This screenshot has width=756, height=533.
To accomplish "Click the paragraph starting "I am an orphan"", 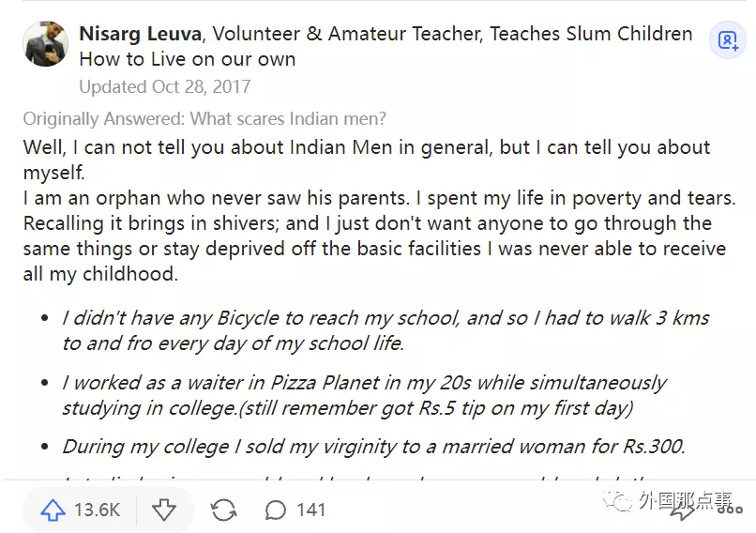I will pos(379,236).
